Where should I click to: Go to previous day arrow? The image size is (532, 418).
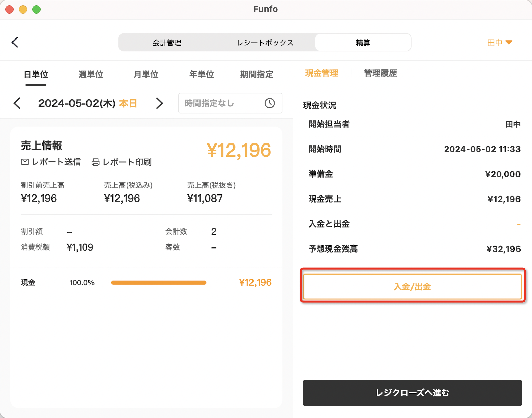pyautogui.click(x=17, y=103)
